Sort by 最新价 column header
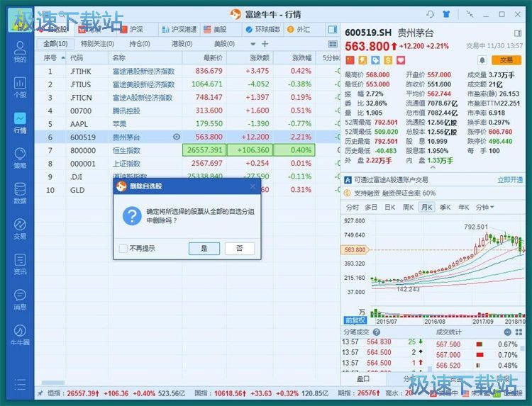Viewport: 532px width, 406px height. [x=204, y=58]
